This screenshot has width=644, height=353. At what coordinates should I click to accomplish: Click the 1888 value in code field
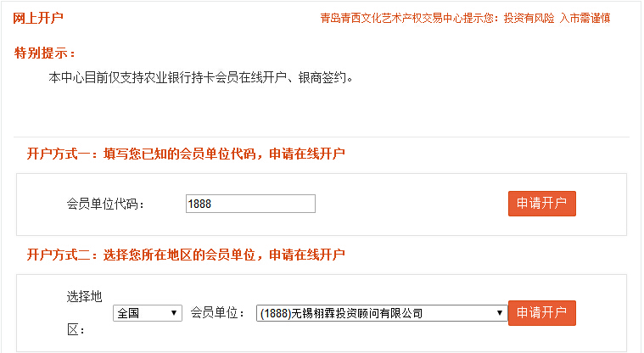pyautogui.click(x=199, y=204)
